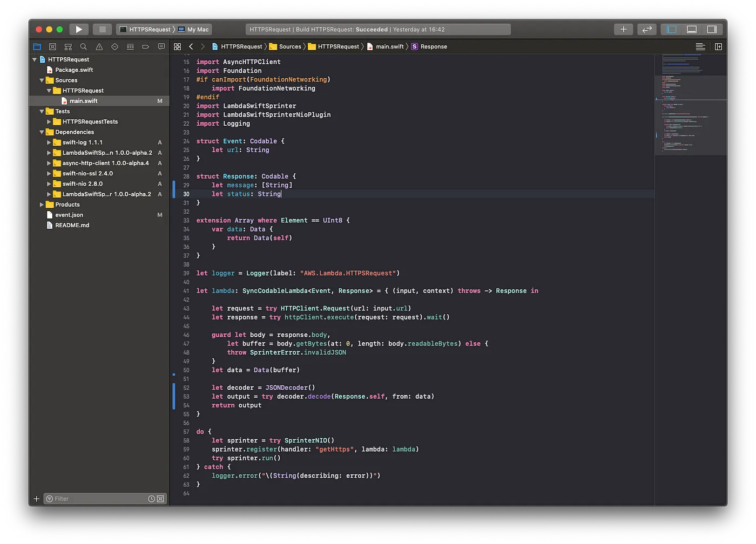Viewport: 756px width, 544px height.
Task: Select LambdaSwiftSp...r 1.0.0-alpha.2 package
Action: [x=99, y=194]
